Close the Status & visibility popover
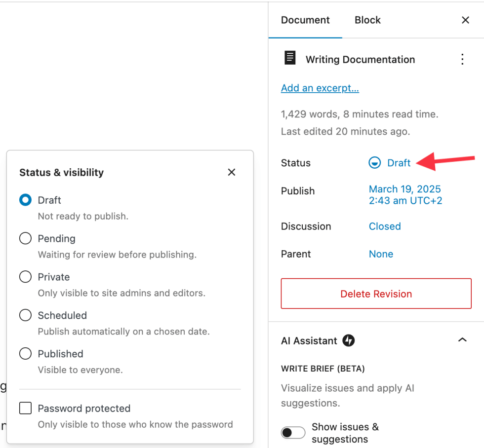This screenshot has height=448, width=484. 232,172
